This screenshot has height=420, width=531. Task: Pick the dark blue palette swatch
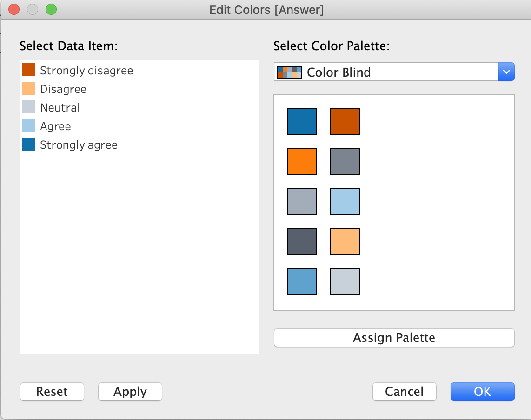coord(302,121)
